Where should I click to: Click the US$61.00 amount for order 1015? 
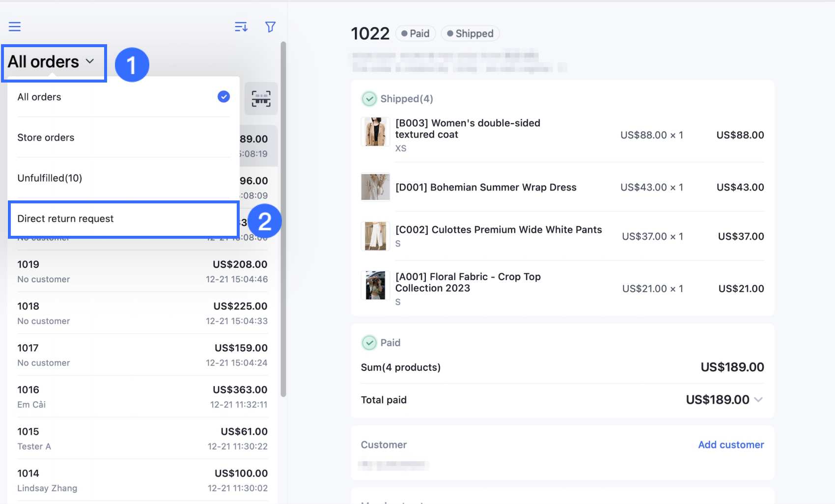pyautogui.click(x=244, y=431)
